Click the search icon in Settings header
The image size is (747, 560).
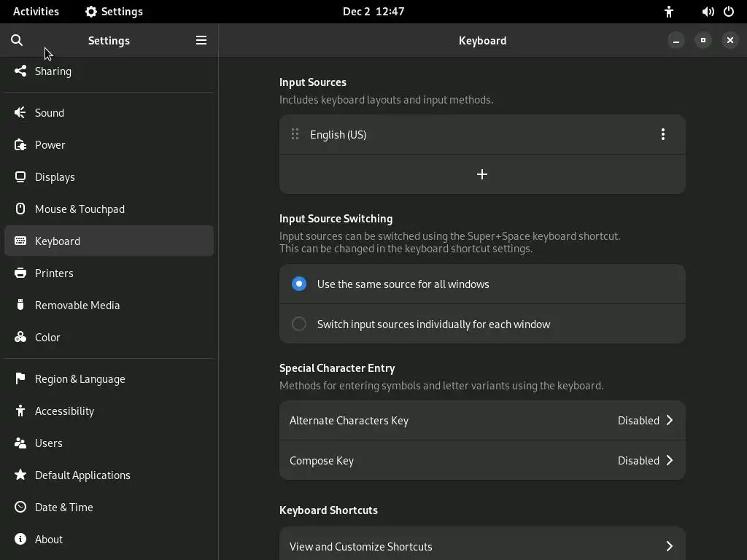(x=17, y=40)
